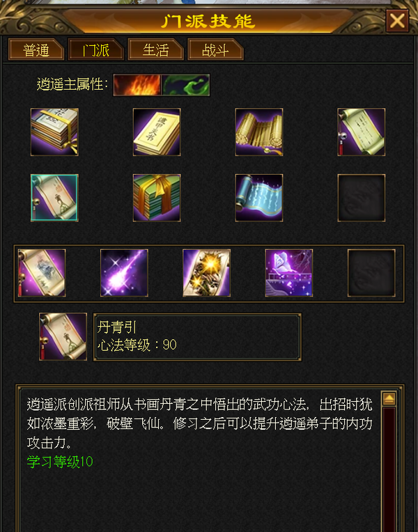This screenshot has width=418, height=532.
Task: Click the 遁甲天书 yellow book skill icon
Action: click(157, 132)
